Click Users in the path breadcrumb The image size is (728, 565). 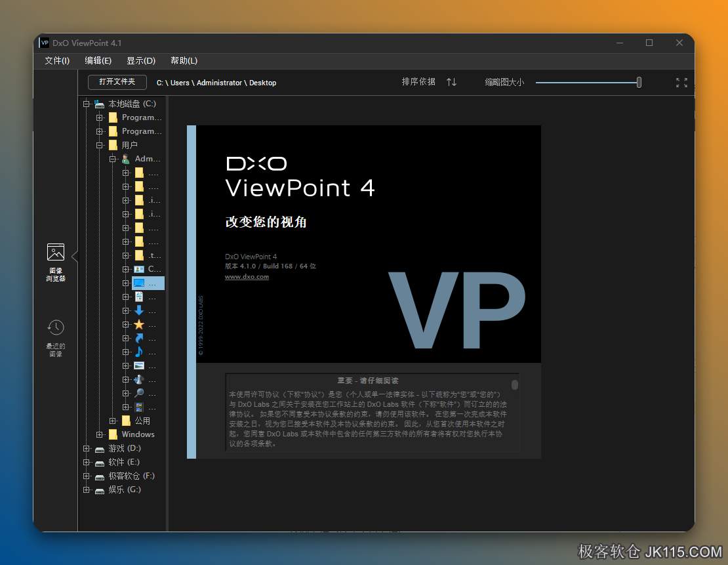point(180,83)
